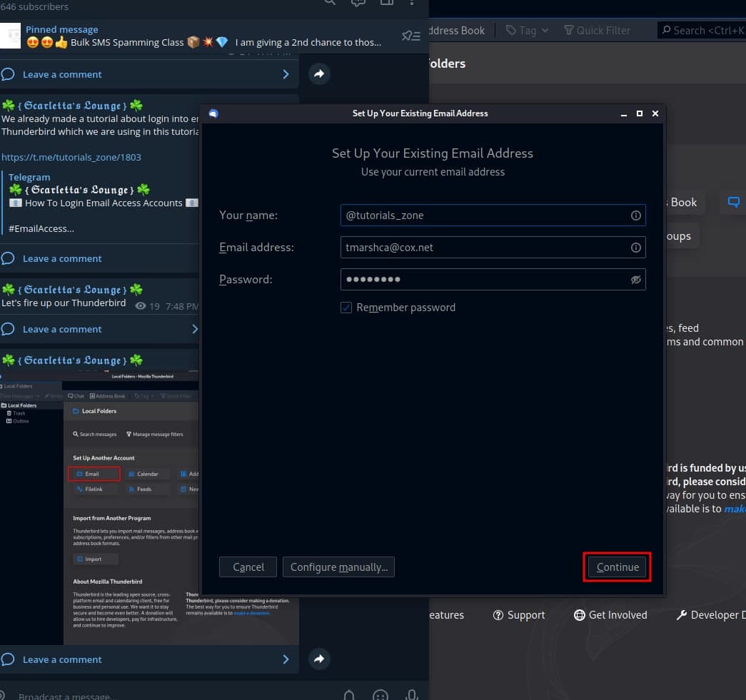The width and height of the screenshot is (746, 700).
Task: Toggle password visibility with the eye icon
Action: coord(635,280)
